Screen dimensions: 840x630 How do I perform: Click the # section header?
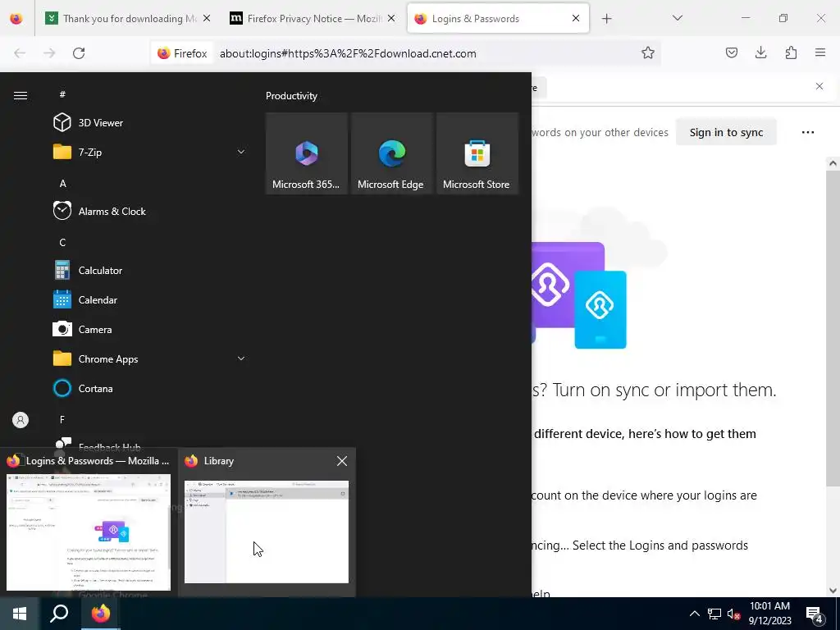click(62, 95)
